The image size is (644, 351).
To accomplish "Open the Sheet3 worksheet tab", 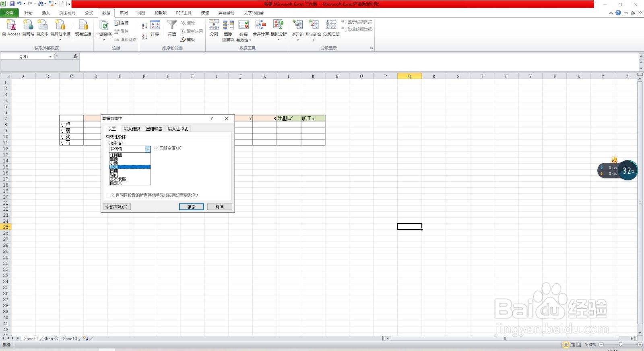I will [70, 339].
